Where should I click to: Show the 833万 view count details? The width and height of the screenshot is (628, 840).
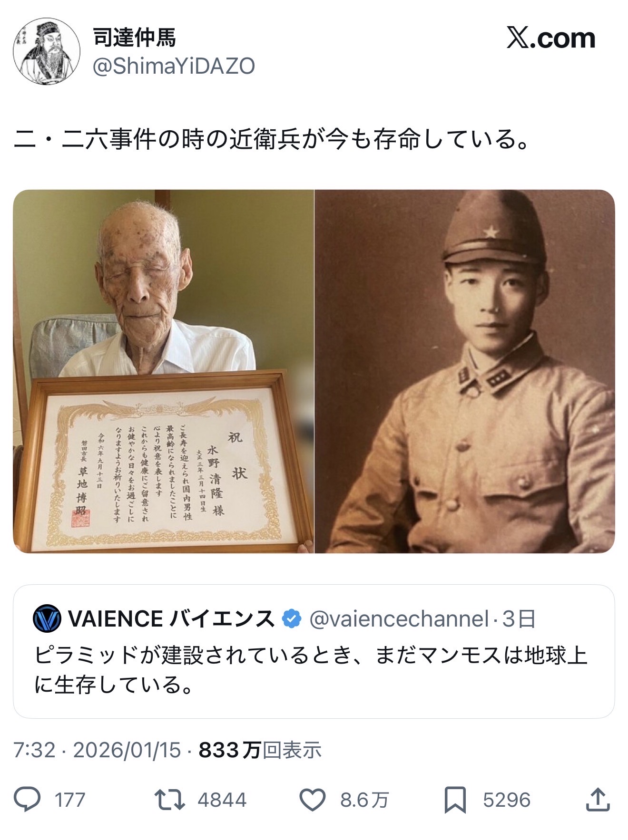pos(260,750)
